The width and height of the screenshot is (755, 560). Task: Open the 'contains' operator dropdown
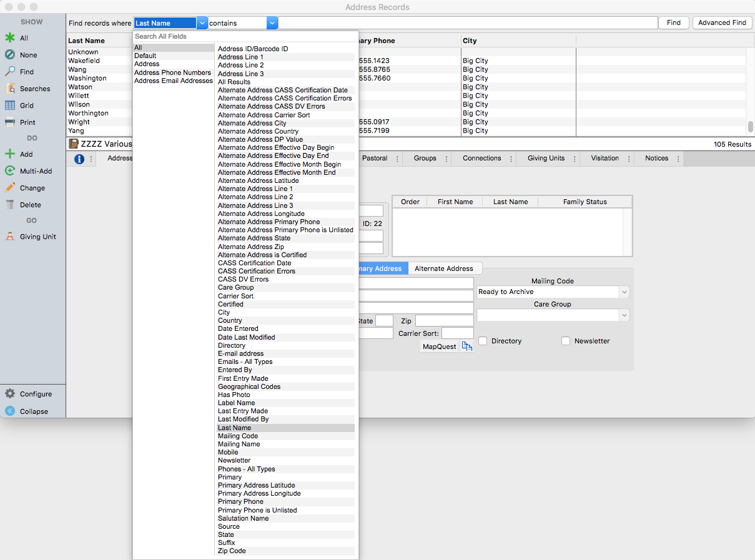tap(272, 23)
